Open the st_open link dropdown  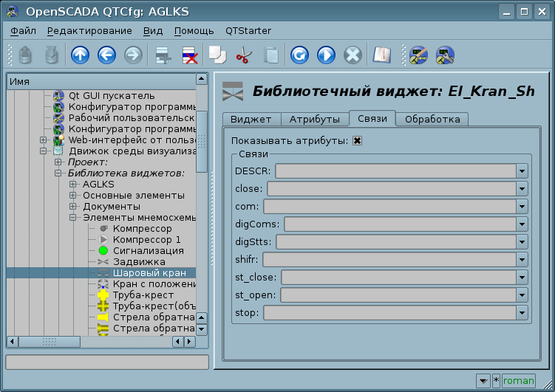point(522,295)
